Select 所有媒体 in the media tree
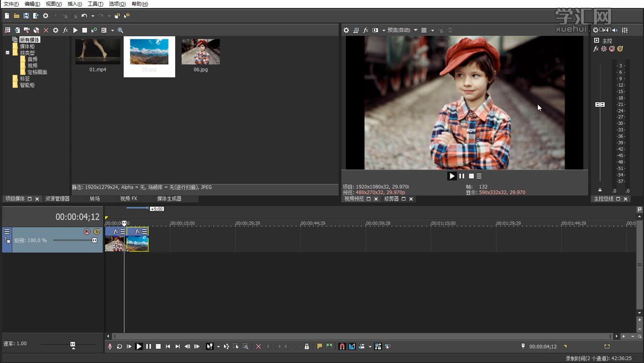Screen dimensions: 644x363 pos(30,40)
